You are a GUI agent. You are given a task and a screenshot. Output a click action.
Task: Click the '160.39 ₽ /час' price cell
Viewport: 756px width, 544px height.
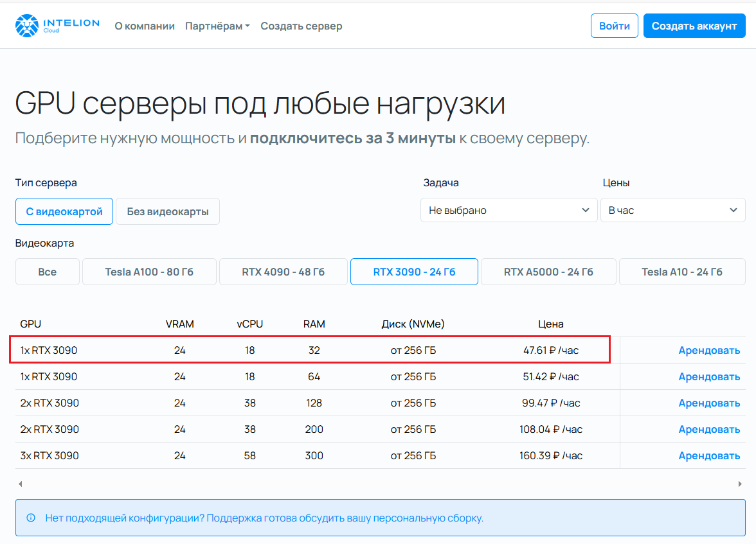coord(550,456)
